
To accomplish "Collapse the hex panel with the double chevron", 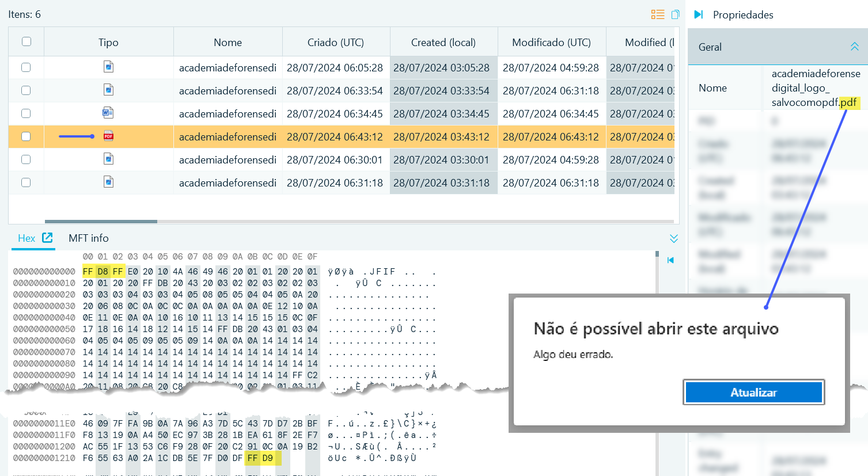I will click(674, 238).
